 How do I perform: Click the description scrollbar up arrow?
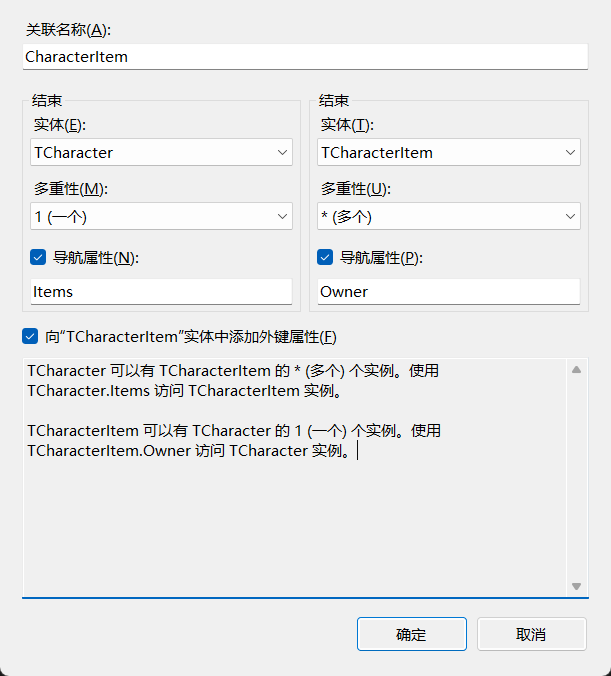(576, 370)
